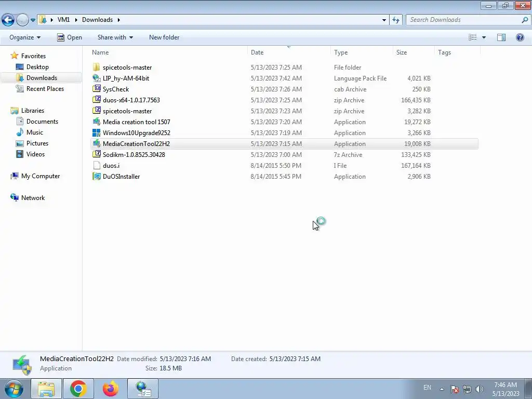Click Libraries in the navigation pane
532x399 pixels.
point(27,110)
